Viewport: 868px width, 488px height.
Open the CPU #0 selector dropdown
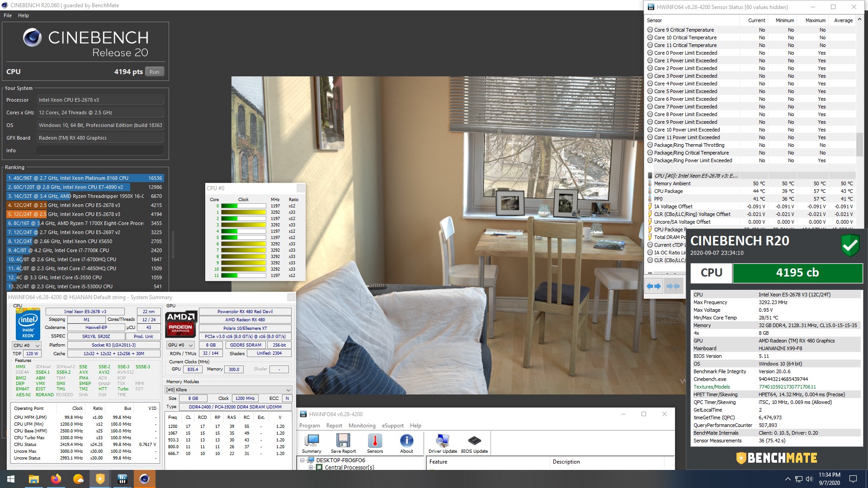[x=27, y=345]
